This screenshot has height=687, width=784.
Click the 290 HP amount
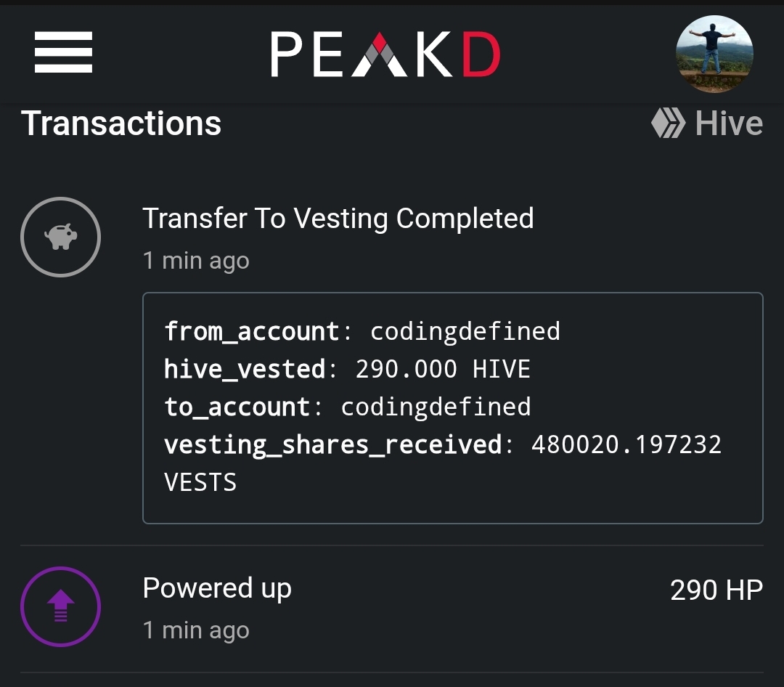(x=716, y=590)
